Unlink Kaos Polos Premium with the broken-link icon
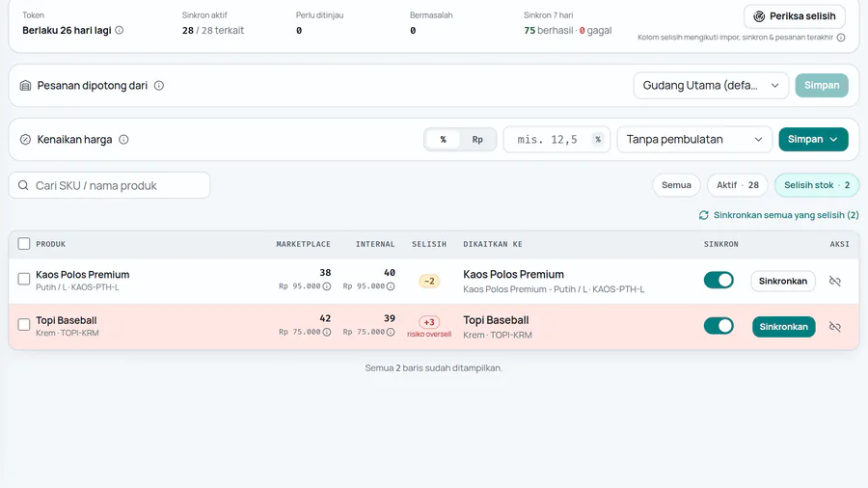 pyautogui.click(x=835, y=281)
